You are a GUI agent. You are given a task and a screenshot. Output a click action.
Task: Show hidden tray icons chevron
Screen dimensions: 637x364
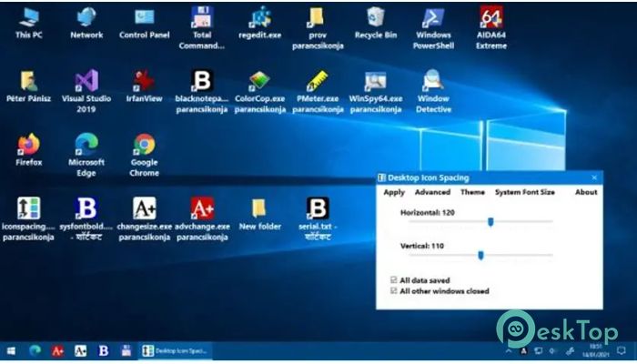[509, 350]
